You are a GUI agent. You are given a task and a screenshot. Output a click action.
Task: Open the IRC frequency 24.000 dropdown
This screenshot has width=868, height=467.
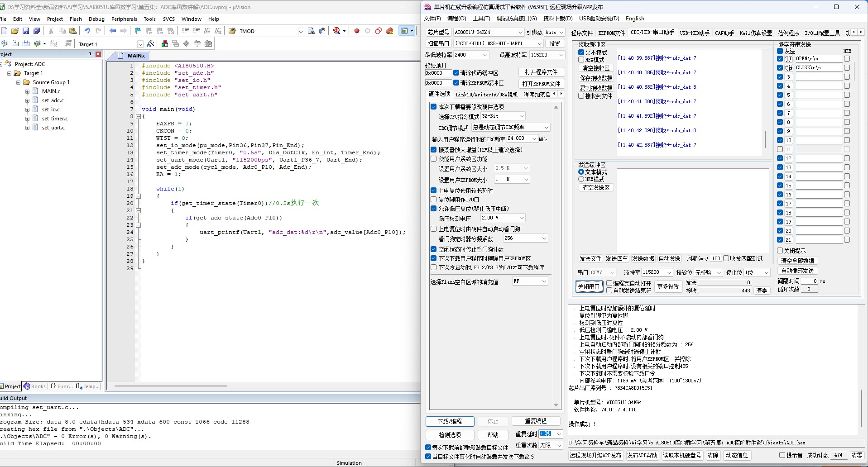click(x=534, y=138)
